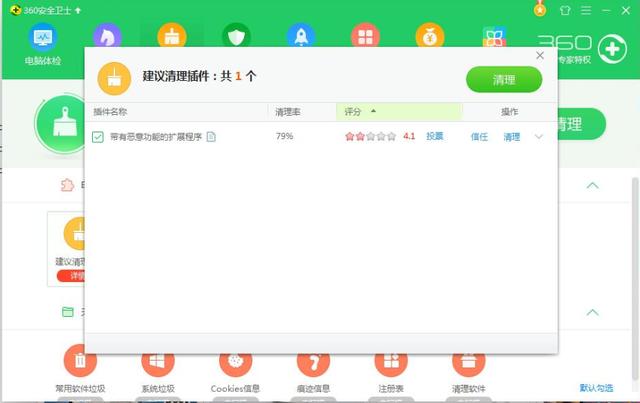Click the 常用软件垃圾 trash icon
The height and width of the screenshot is (403, 640).
[80, 361]
